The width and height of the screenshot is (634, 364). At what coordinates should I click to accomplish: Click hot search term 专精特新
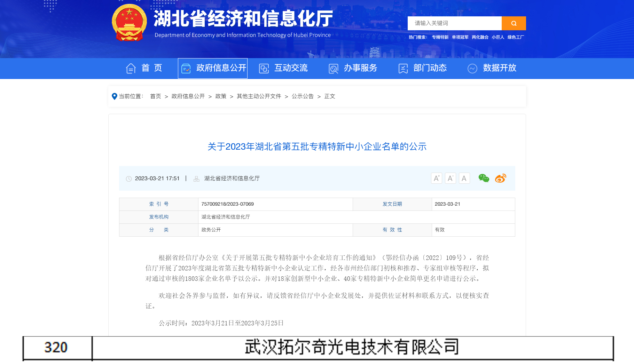click(x=440, y=37)
